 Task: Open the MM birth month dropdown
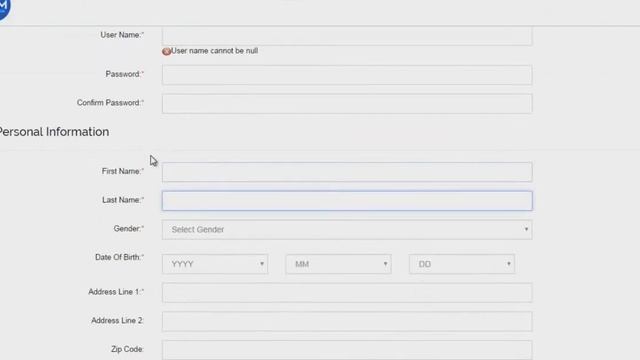coord(338,264)
